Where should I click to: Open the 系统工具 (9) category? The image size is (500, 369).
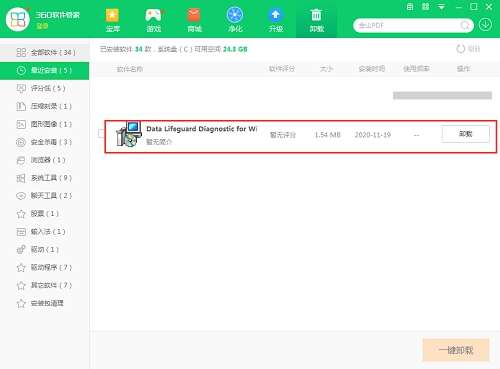45,178
